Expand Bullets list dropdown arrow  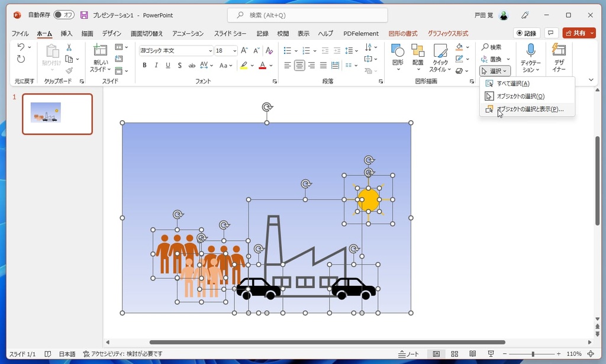pyautogui.click(x=296, y=51)
